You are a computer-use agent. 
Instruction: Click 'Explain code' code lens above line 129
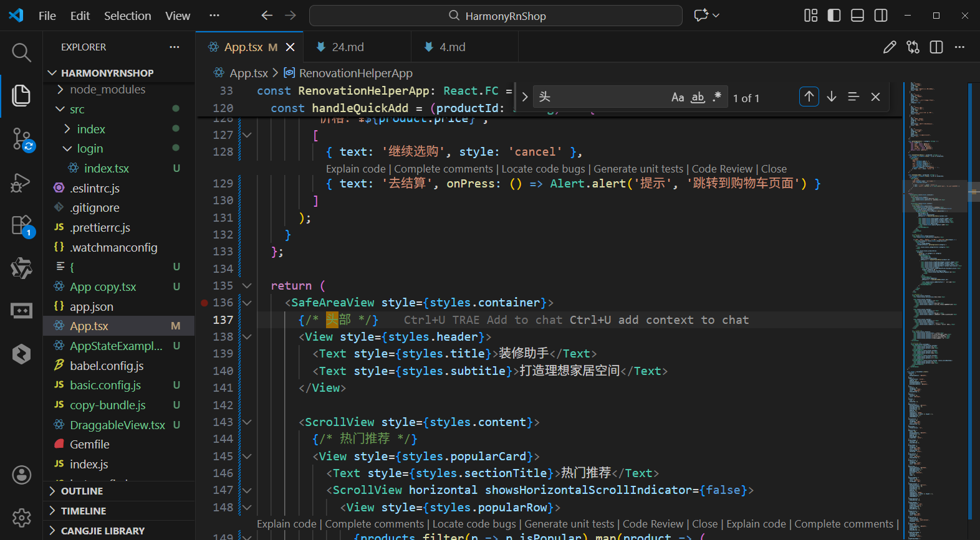pos(355,169)
